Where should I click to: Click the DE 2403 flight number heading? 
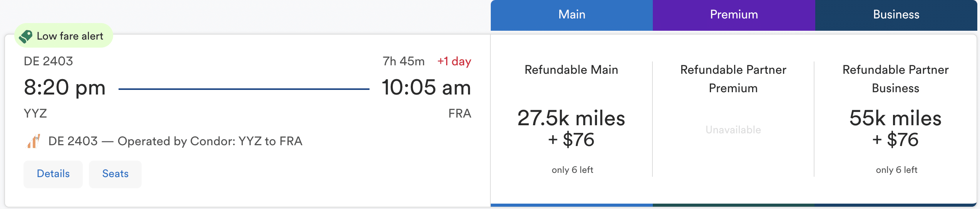click(x=48, y=61)
